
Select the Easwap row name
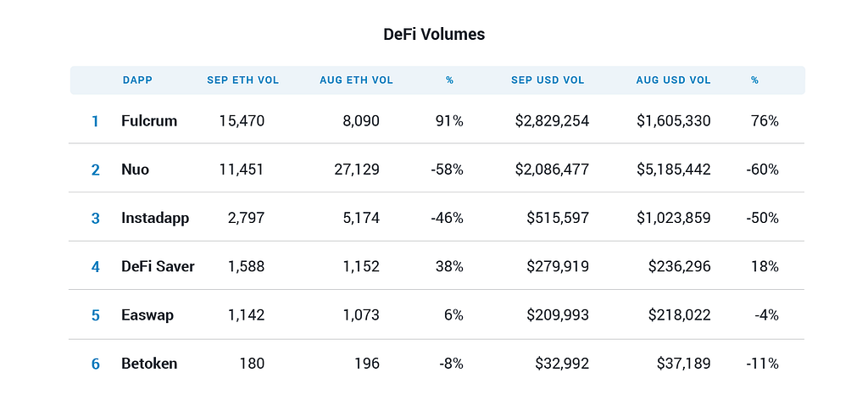click(x=147, y=315)
